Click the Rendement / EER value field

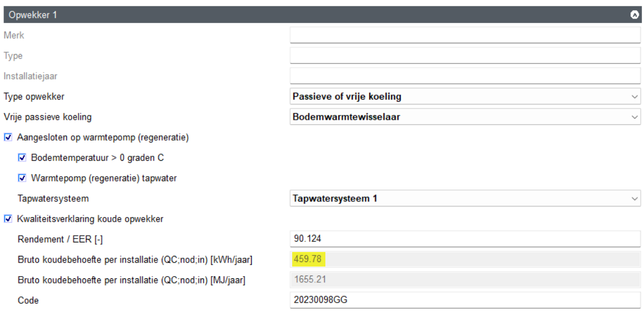(x=465, y=239)
